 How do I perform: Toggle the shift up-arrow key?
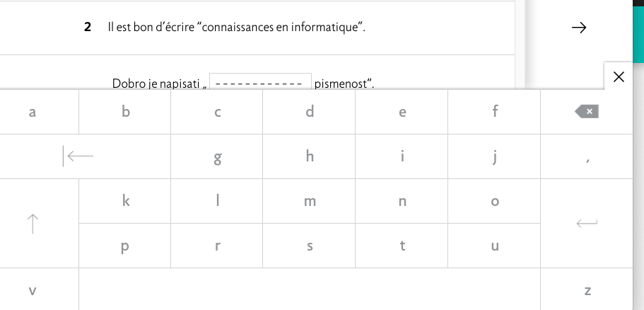[33, 224]
